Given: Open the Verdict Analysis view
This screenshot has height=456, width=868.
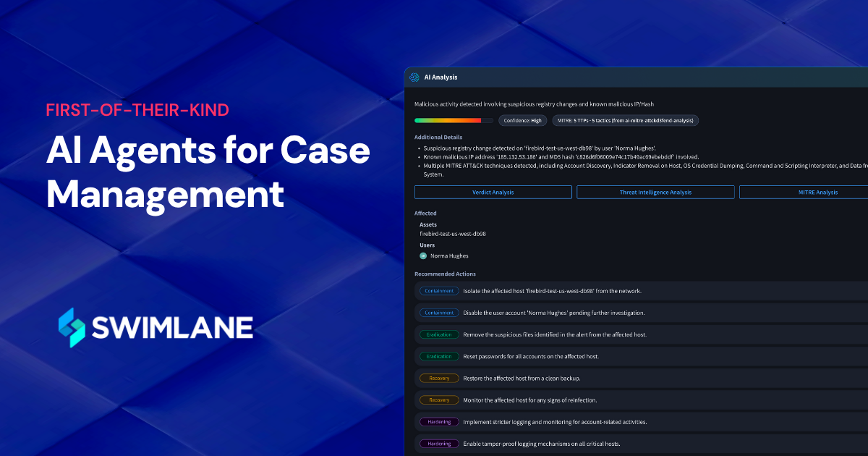Looking at the screenshot, I should click(x=493, y=192).
